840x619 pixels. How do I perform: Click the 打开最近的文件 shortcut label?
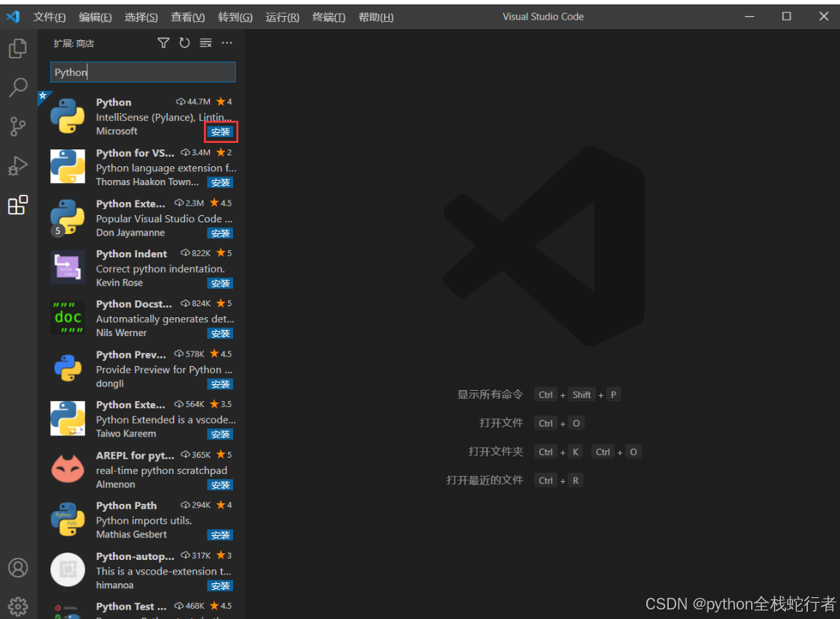click(484, 480)
